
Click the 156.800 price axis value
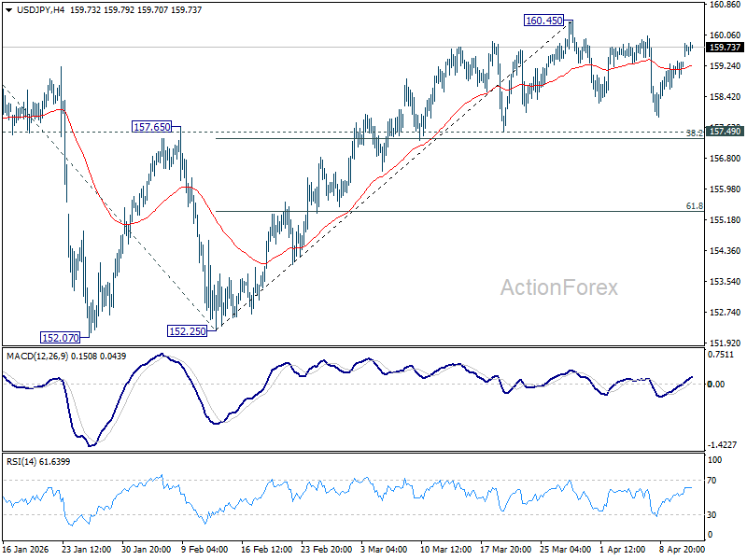[x=726, y=159]
